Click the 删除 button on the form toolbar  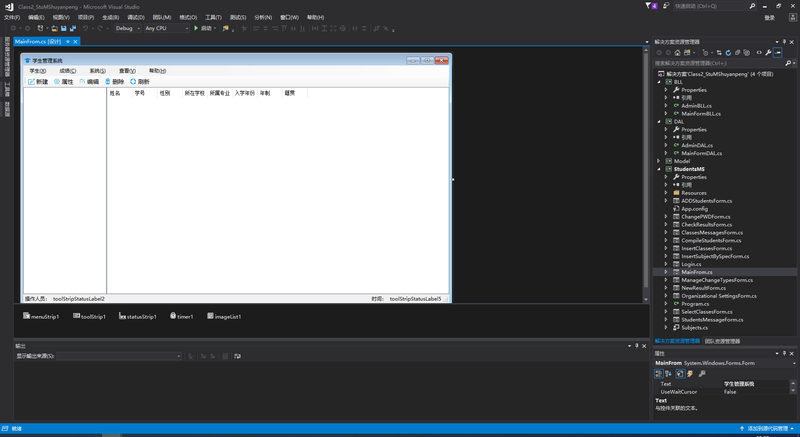(x=115, y=82)
